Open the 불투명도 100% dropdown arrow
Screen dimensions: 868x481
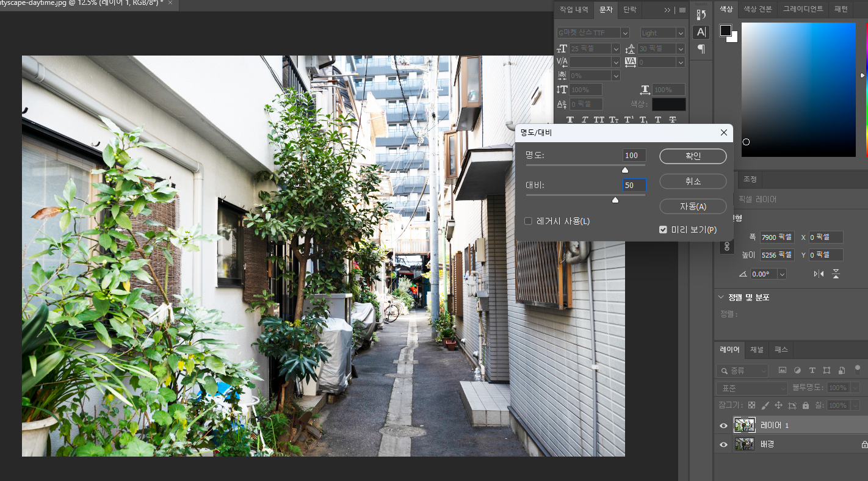tap(855, 388)
